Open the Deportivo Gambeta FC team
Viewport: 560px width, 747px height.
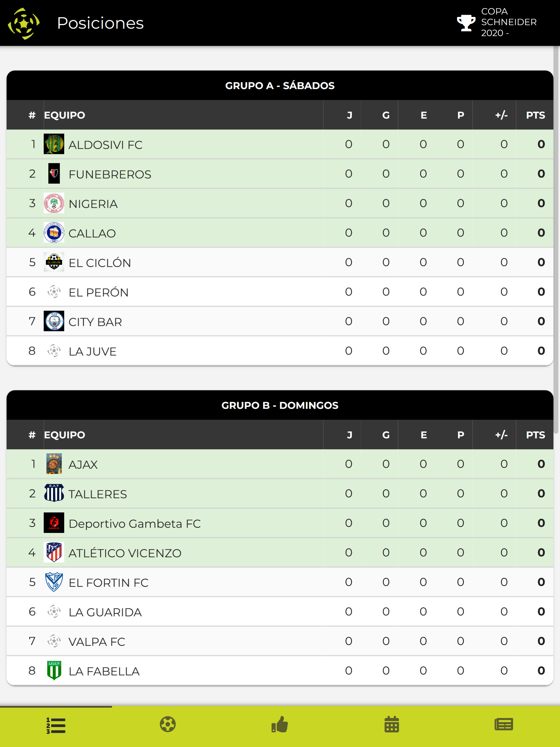pyautogui.click(x=135, y=523)
